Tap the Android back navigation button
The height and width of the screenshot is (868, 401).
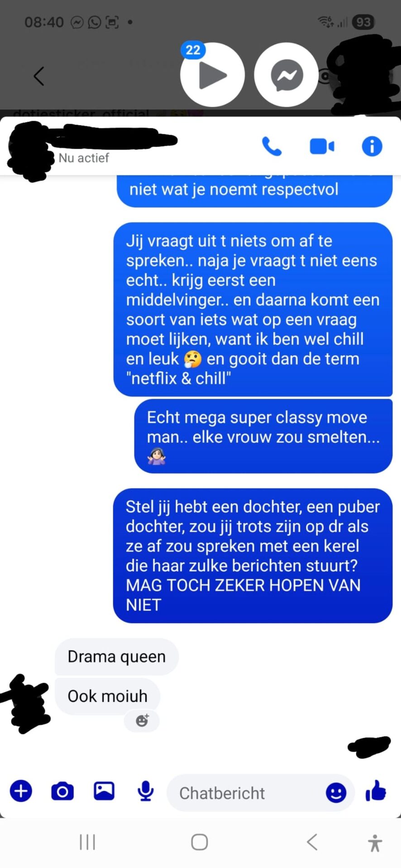coord(312,842)
